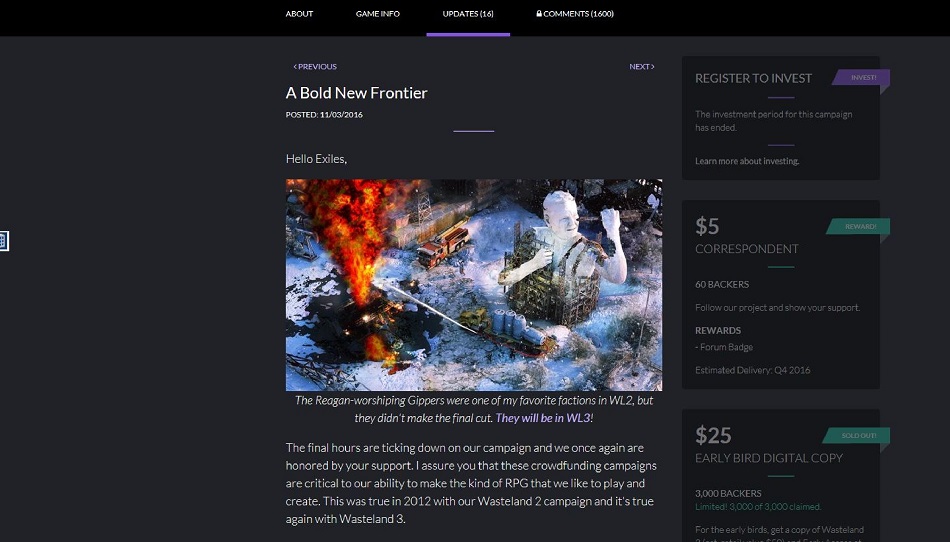Click the REWARD! ribbon on $5 tier
950x542 pixels.
click(859, 226)
